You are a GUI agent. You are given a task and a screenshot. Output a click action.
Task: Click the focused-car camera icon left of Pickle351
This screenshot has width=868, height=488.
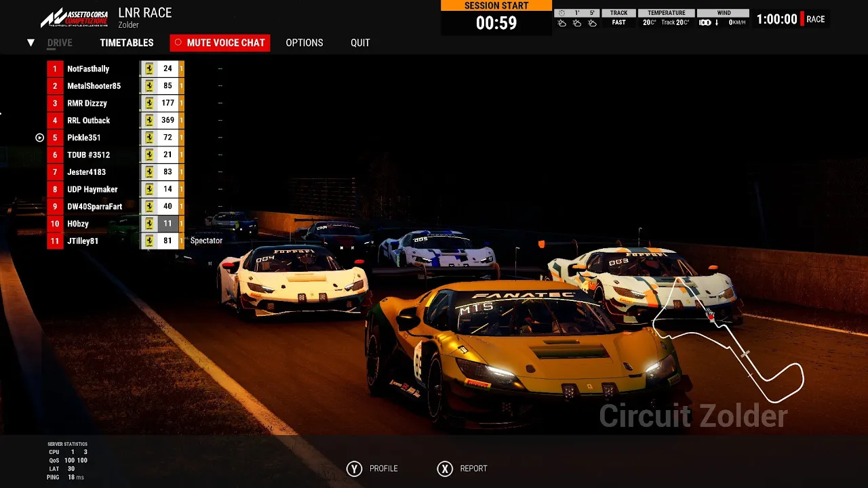coord(39,138)
